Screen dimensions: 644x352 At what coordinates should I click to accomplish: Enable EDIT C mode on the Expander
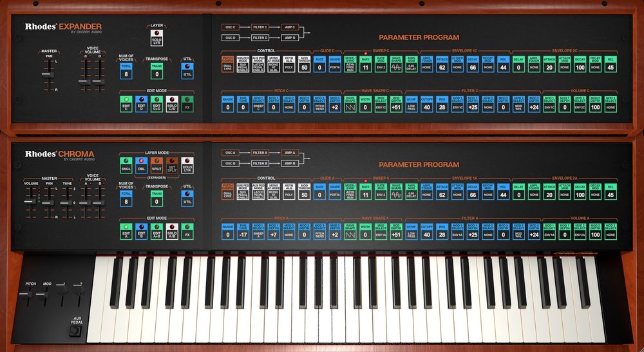point(126,104)
